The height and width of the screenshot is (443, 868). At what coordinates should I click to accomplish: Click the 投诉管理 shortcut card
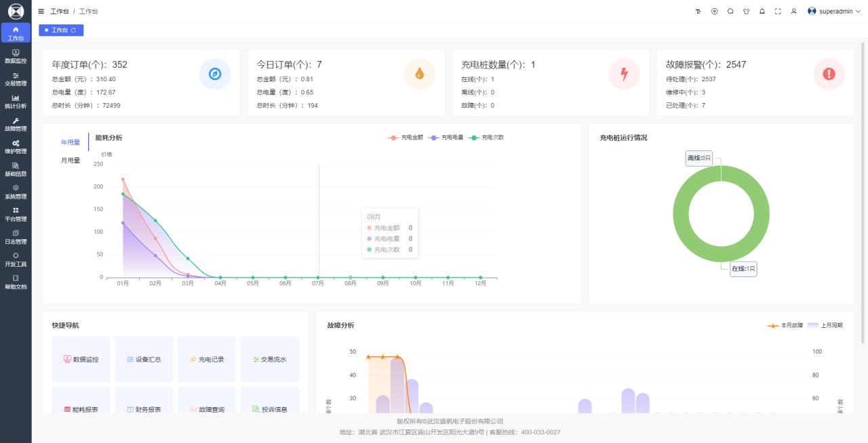click(270, 408)
